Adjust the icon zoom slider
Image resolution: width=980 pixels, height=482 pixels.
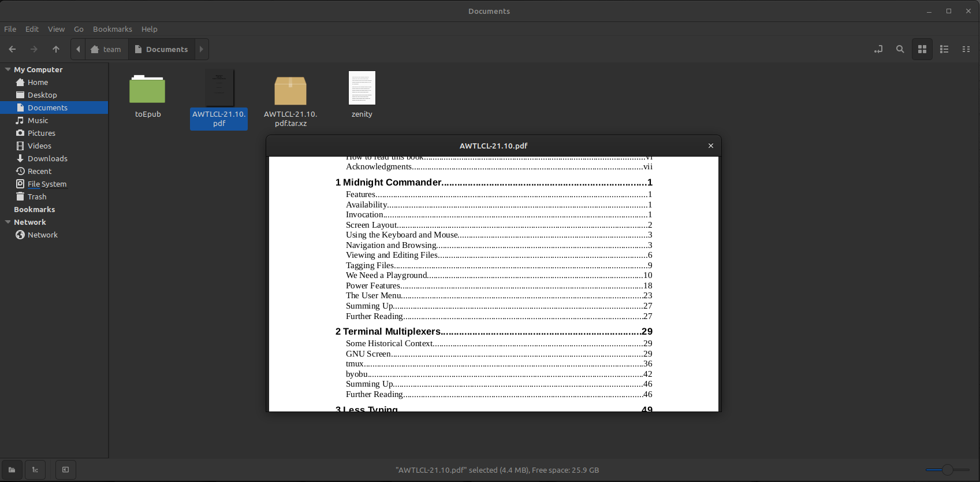(948, 470)
